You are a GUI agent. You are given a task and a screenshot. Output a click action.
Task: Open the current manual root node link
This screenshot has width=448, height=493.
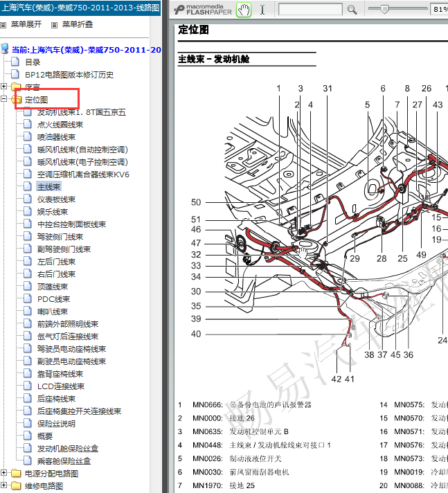pos(87,50)
